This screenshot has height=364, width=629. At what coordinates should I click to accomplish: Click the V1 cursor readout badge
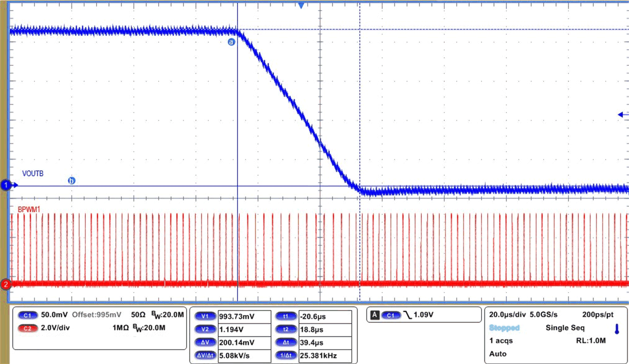point(205,316)
